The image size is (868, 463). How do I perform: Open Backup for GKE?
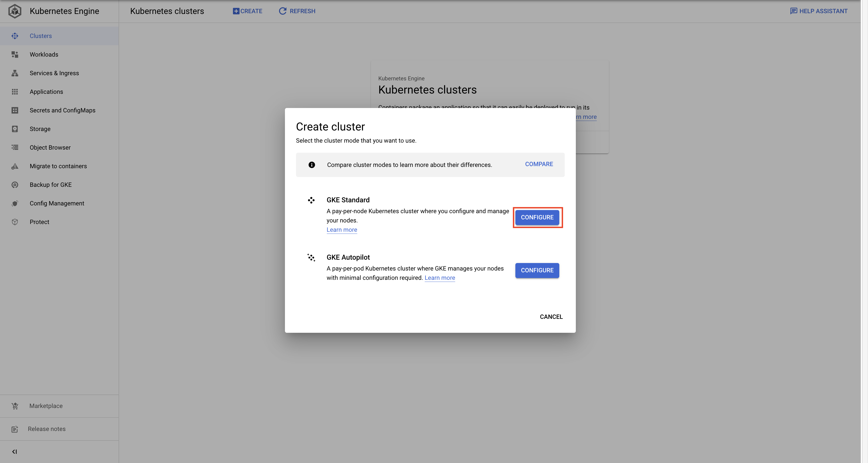click(x=14, y=185)
